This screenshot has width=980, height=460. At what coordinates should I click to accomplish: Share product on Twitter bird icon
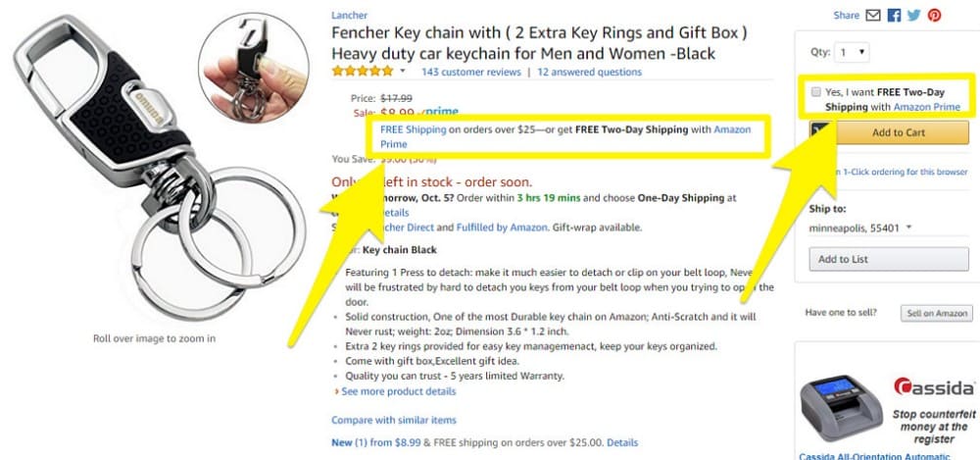click(x=913, y=15)
